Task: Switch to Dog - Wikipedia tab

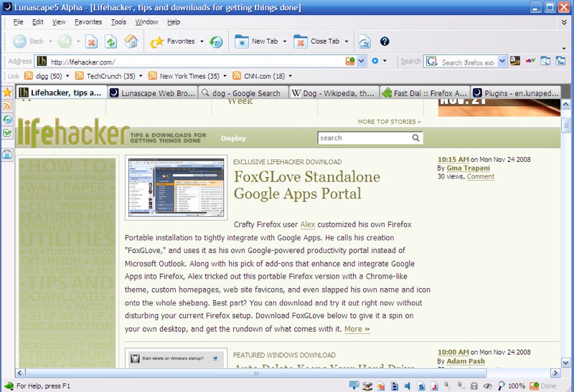Action: point(334,93)
